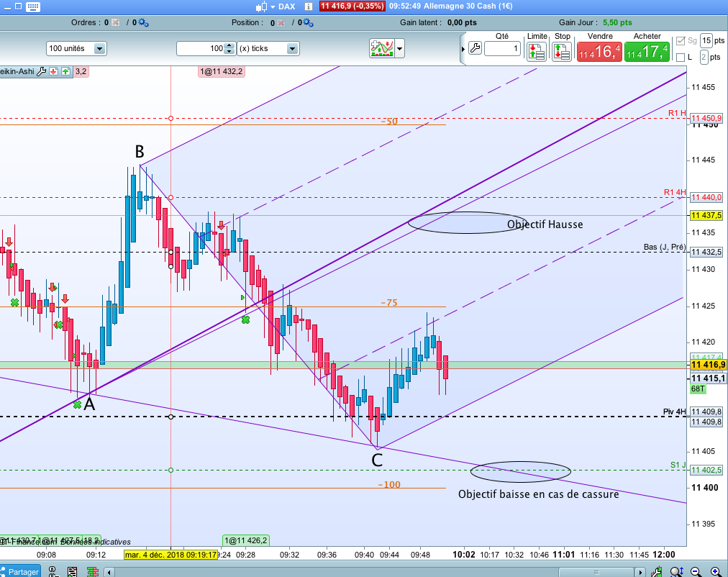Click the Piv 4H pivot label
The height and width of the screenshot is (577, 728).
[674, 412]
